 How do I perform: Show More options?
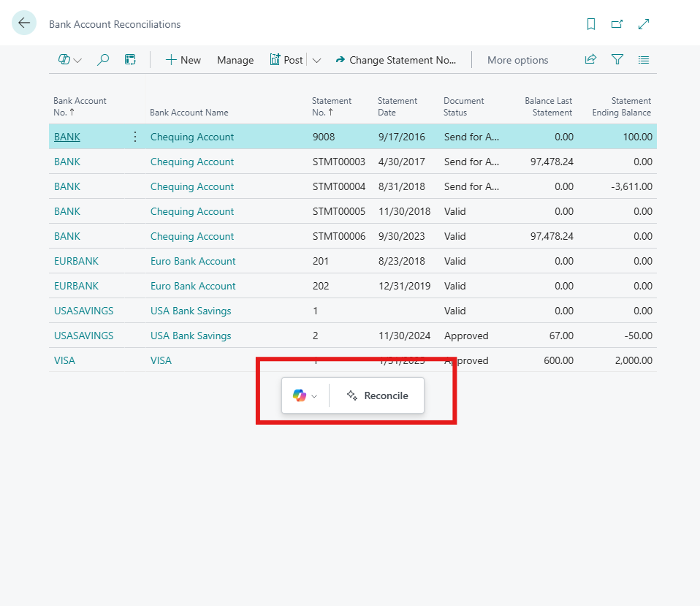pyautogui.click(x=517, y=60)
